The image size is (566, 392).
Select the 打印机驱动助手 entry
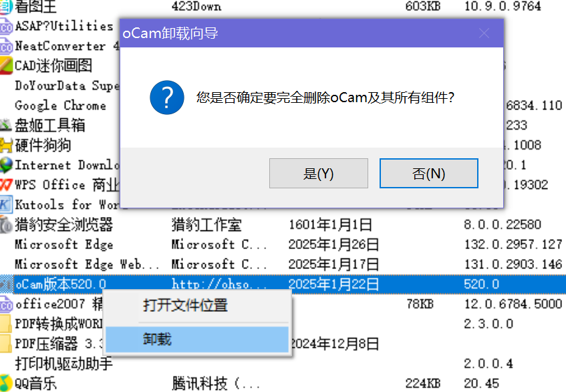point(64,363)
